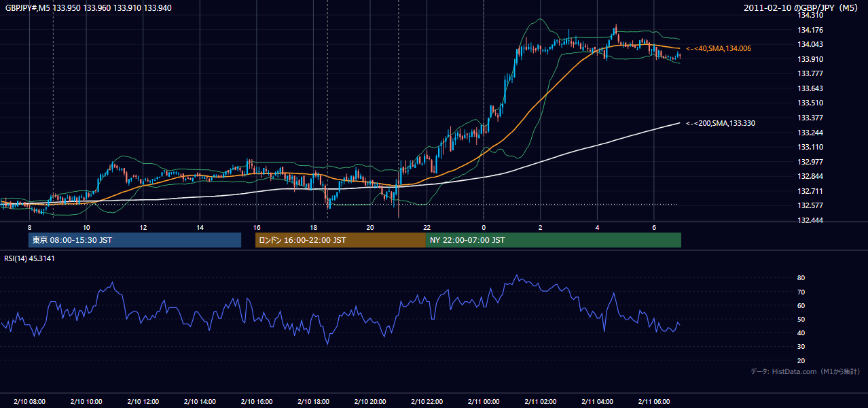Screen dimensions: 868x408
Task: Click the RSI(14) 45.3141 indicator label
Action: 30,258
